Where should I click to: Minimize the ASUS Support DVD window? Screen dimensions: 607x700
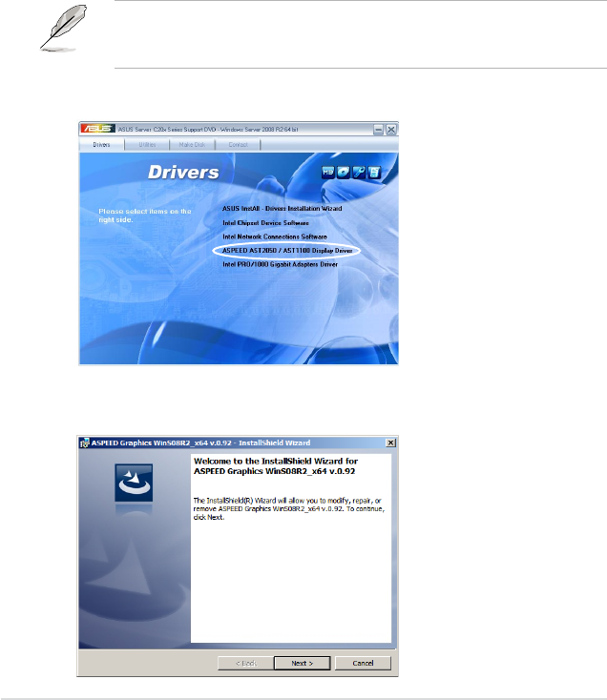378,130
